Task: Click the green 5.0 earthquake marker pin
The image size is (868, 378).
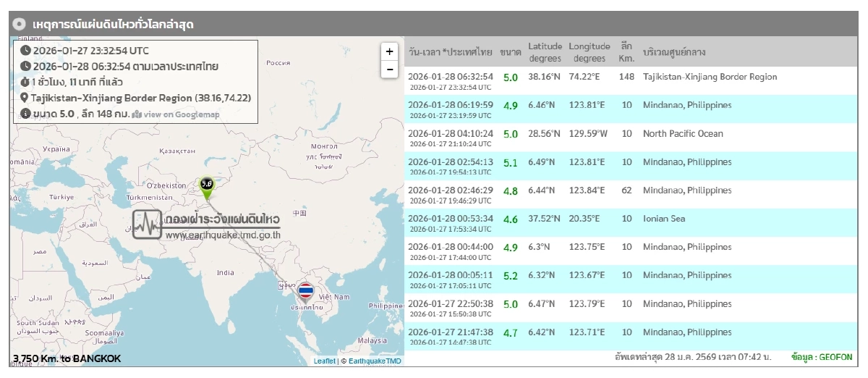Action: click(x=207, y=187)
